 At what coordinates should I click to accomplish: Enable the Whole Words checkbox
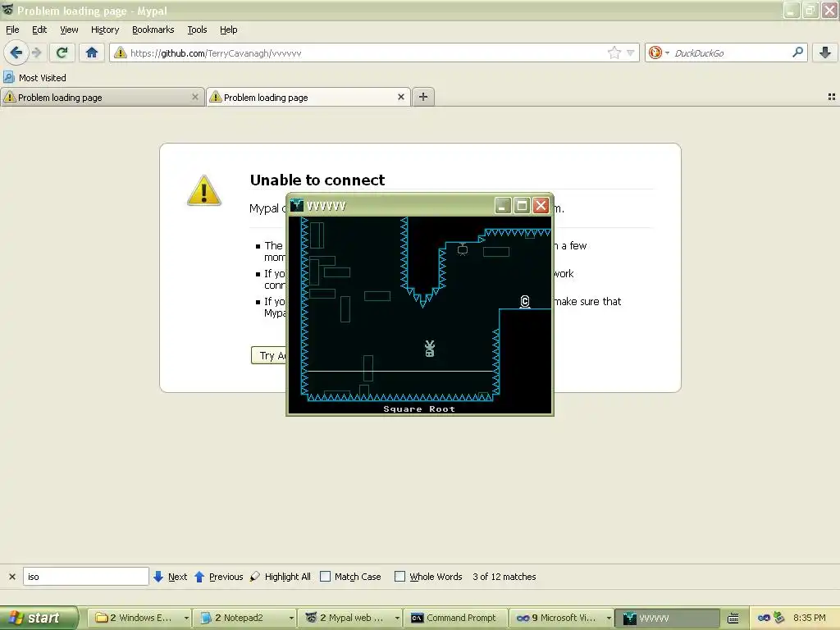[399, 577]
